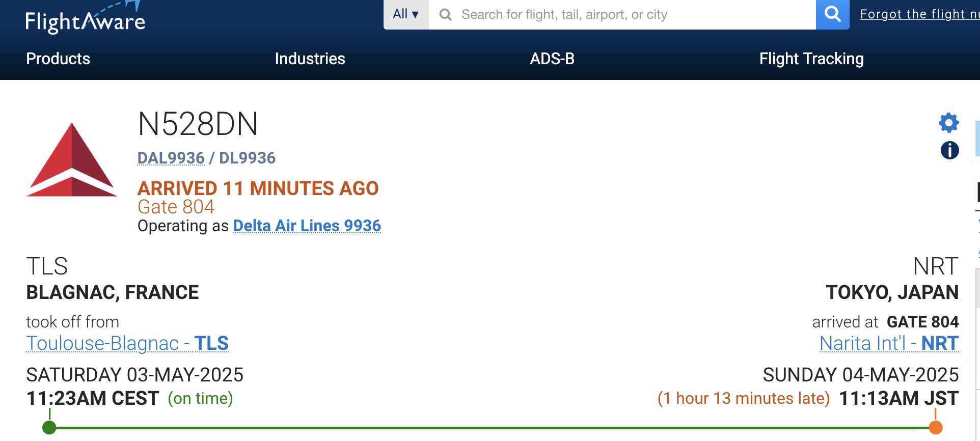Open the ADS-B menu
This screenshot has width=980, height=441.
point(552,59)
